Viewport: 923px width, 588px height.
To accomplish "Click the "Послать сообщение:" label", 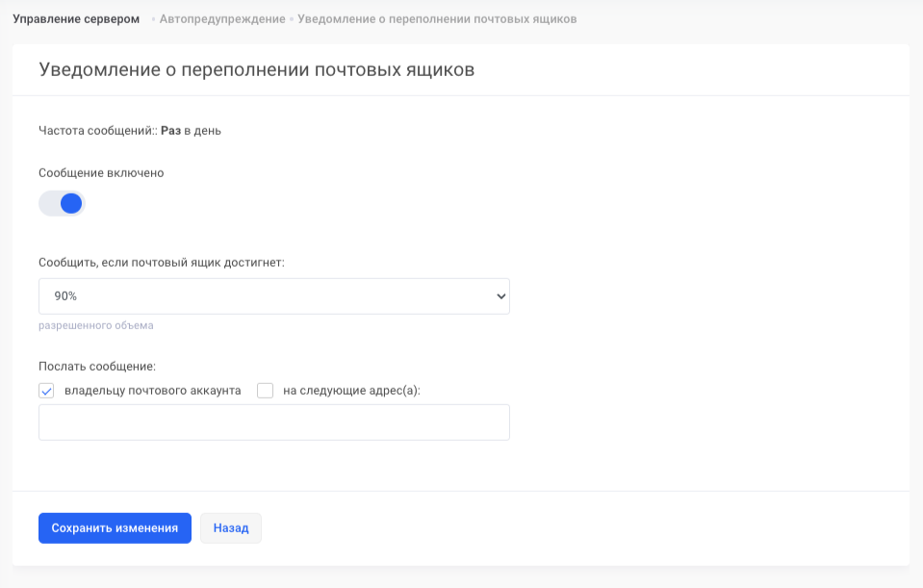I will (x=97, y=366).
